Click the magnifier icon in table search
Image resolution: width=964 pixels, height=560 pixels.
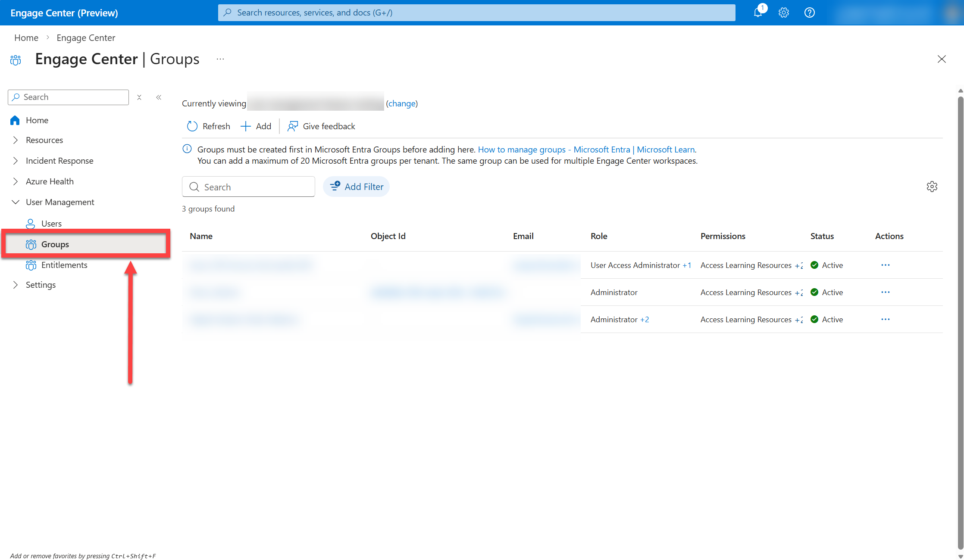pos(194,187)
